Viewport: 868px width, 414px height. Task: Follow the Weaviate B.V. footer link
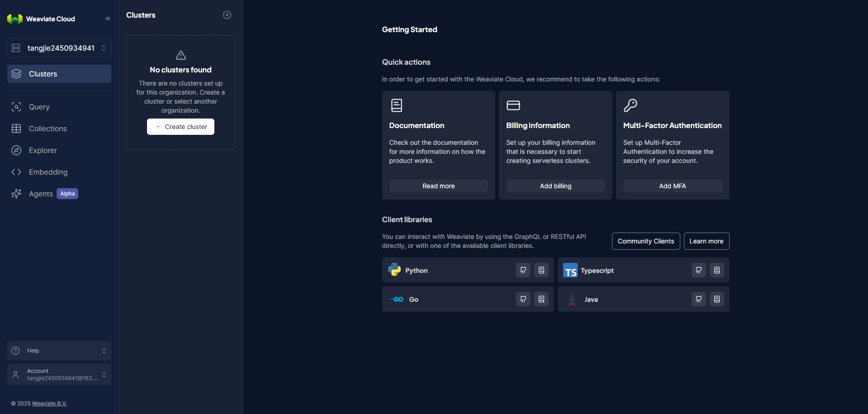point(49,404)
